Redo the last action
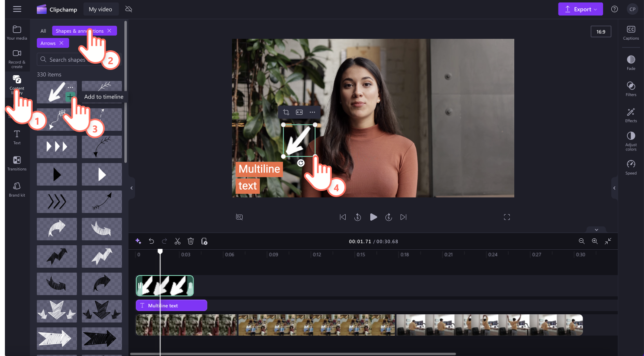The height and width of the screenshot is (356, 644). [164, 241]
